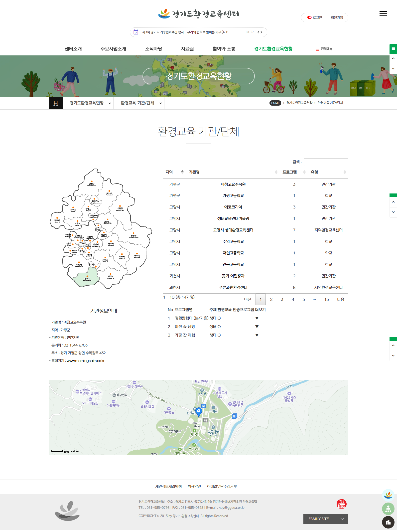The width and height of the screenshot is (397, 532).
Task: Click the 검색 search input field
Action: 326,162
